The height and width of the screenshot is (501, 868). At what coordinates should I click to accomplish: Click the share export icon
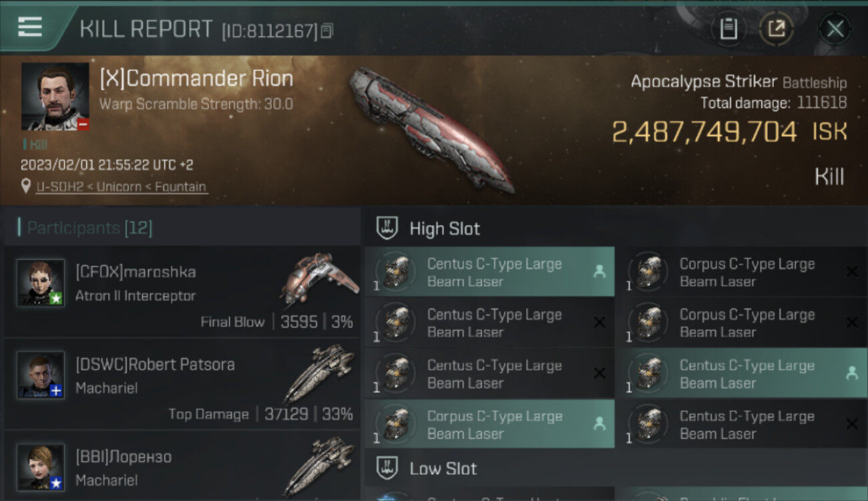pos(777,29)
